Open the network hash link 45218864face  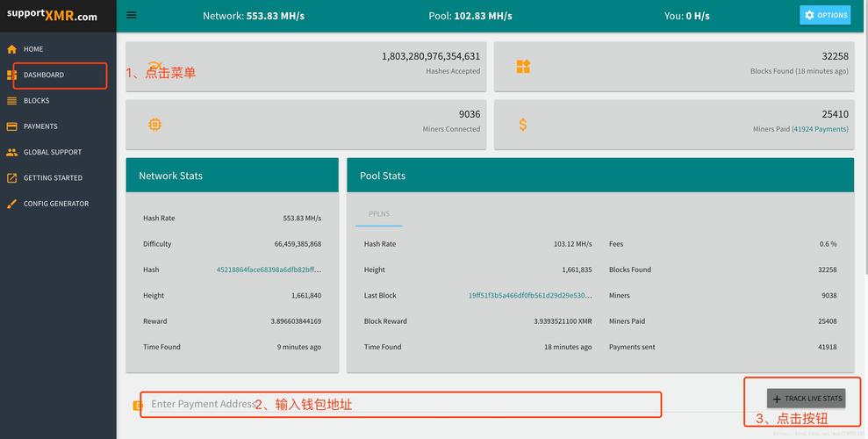269,270
